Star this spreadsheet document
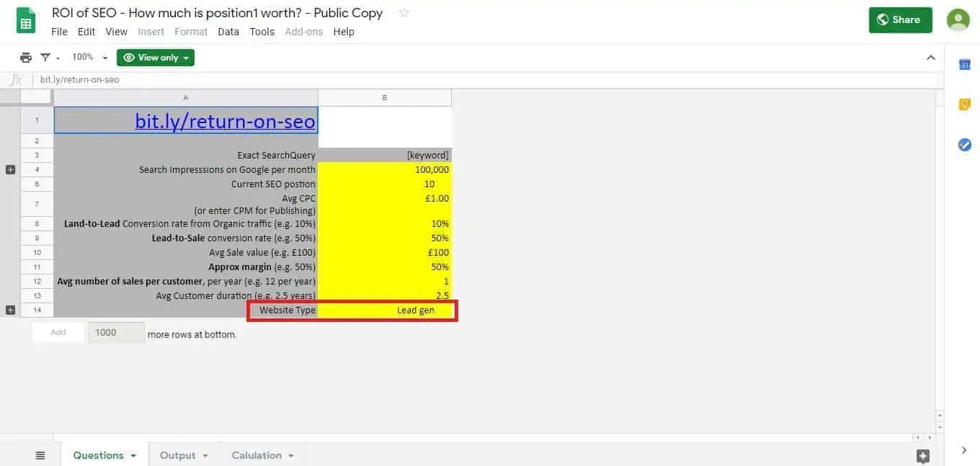This screenshot has height=466, width=980. tap(404, 13)
